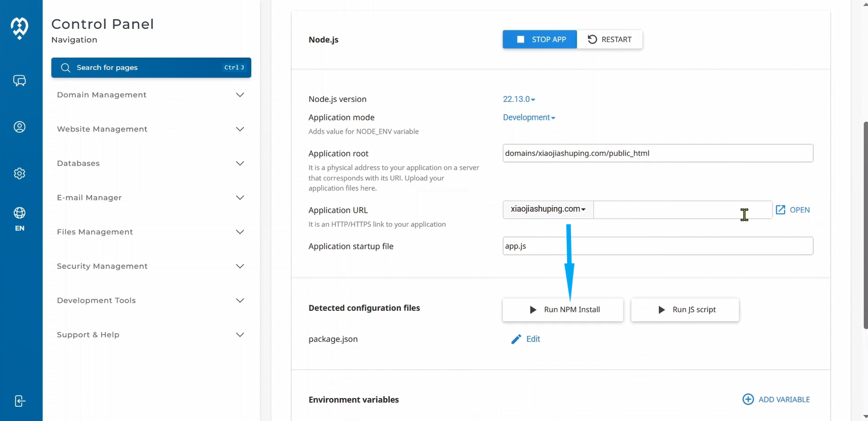Click the hosting logo icon in sidebar
Screen dimensions: 868x421
[x=20, y=27]
